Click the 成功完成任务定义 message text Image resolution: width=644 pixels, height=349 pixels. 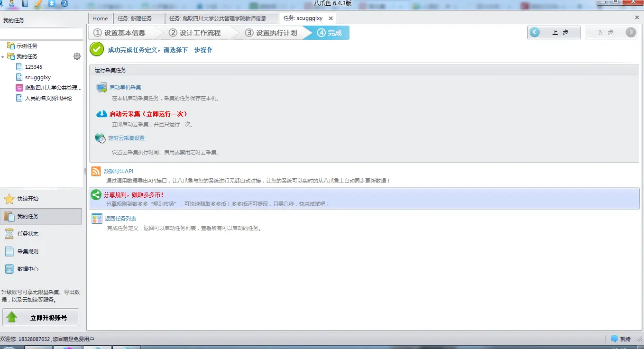160,50
